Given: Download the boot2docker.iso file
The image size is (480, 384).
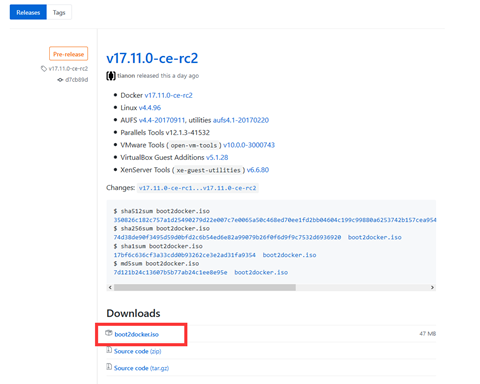Looking at the screenshot, I should 137,334.
